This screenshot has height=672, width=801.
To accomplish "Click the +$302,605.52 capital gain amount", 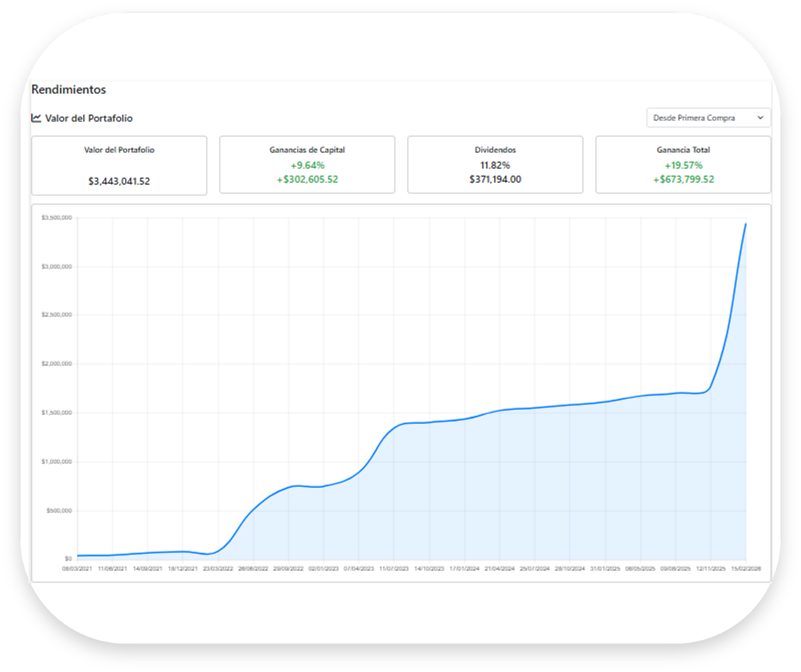I will 307,179.
